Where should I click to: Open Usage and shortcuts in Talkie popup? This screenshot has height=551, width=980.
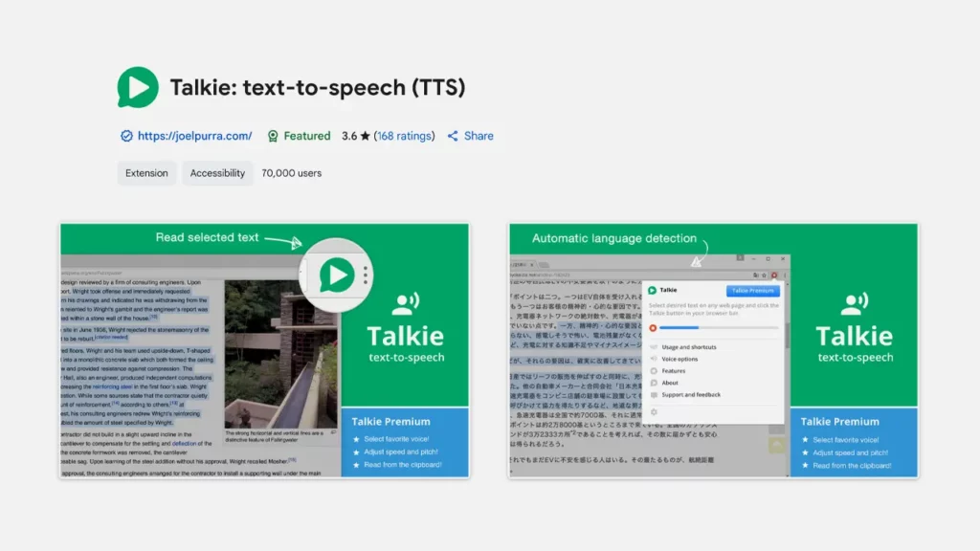[x=689, y=346]
